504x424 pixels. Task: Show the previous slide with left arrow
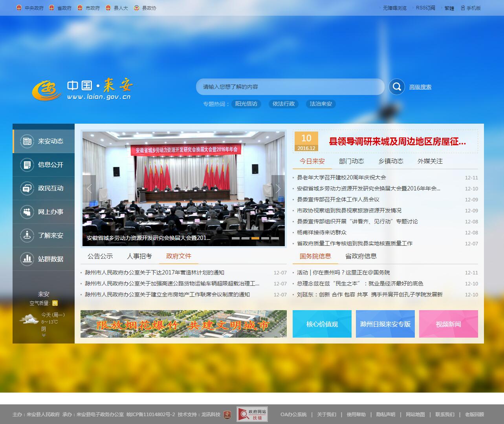[x=89, y=189]
